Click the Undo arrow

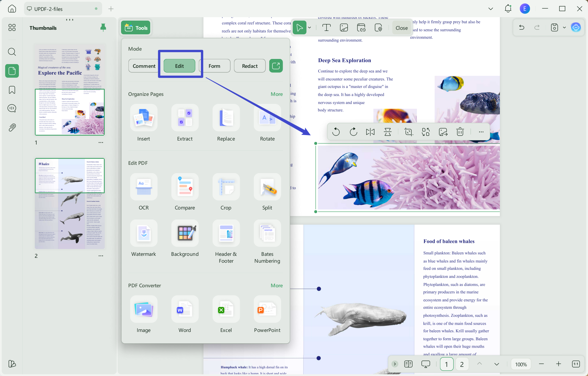522,27
